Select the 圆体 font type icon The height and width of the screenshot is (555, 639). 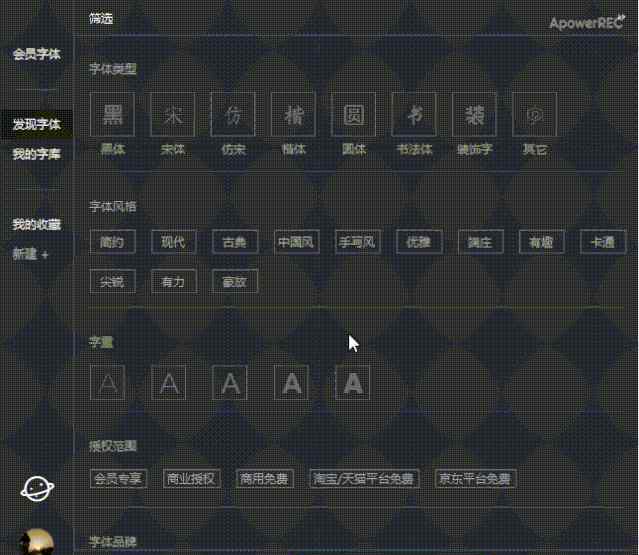point(354,115)
